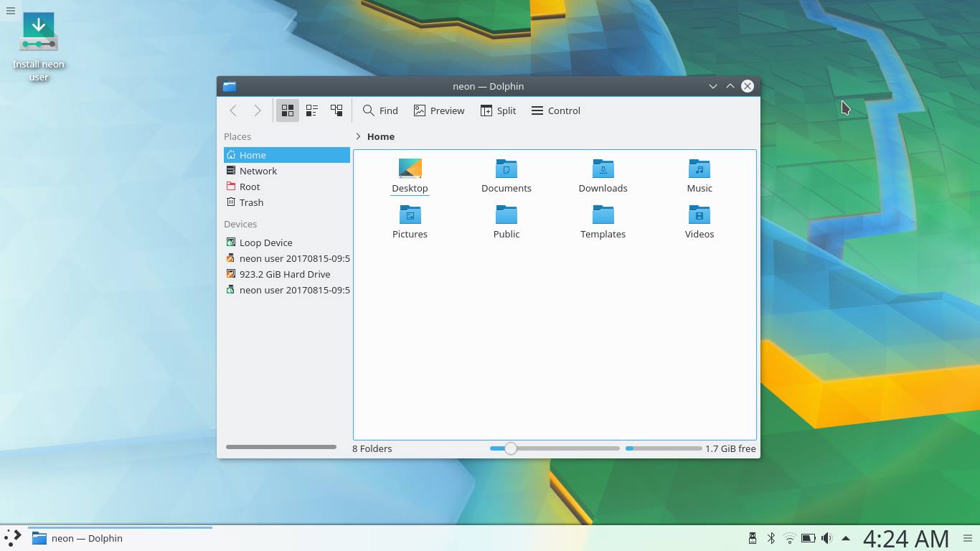Image resolution: width=980 pixels, height=551 pixels.
Task: Close the Dolphin window
Action: (748, 86)
